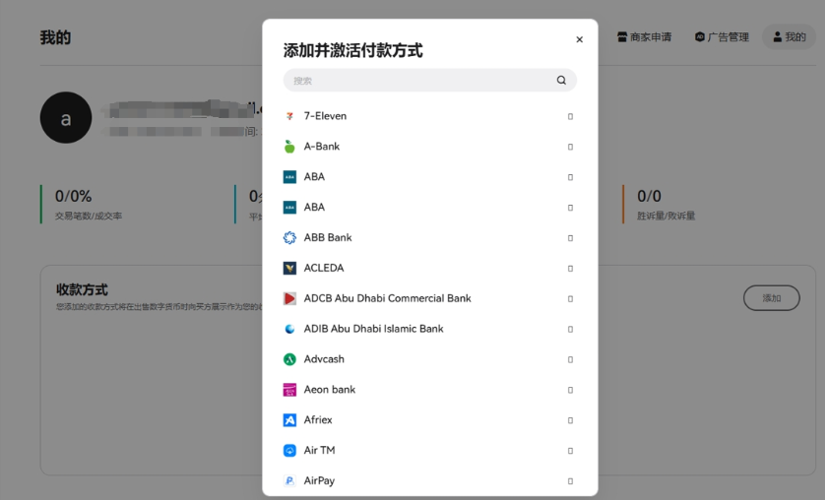The image size is (825, 500).
Task: Open the 商家申请 merchant application tab
Action: [x=644, y=37]
